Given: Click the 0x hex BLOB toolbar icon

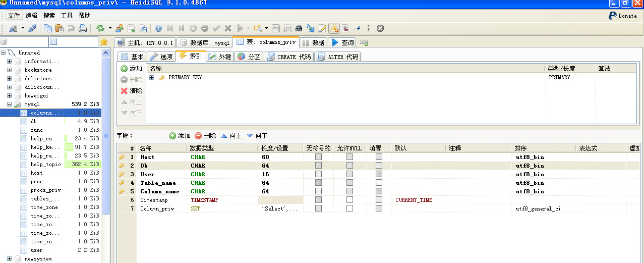Looking at the screenshot, I should point(345,28).
